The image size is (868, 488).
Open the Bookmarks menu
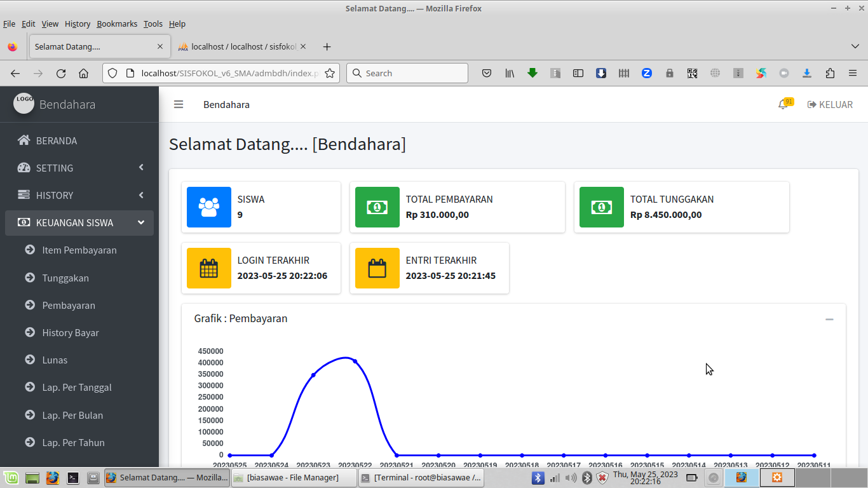(117, 24)
